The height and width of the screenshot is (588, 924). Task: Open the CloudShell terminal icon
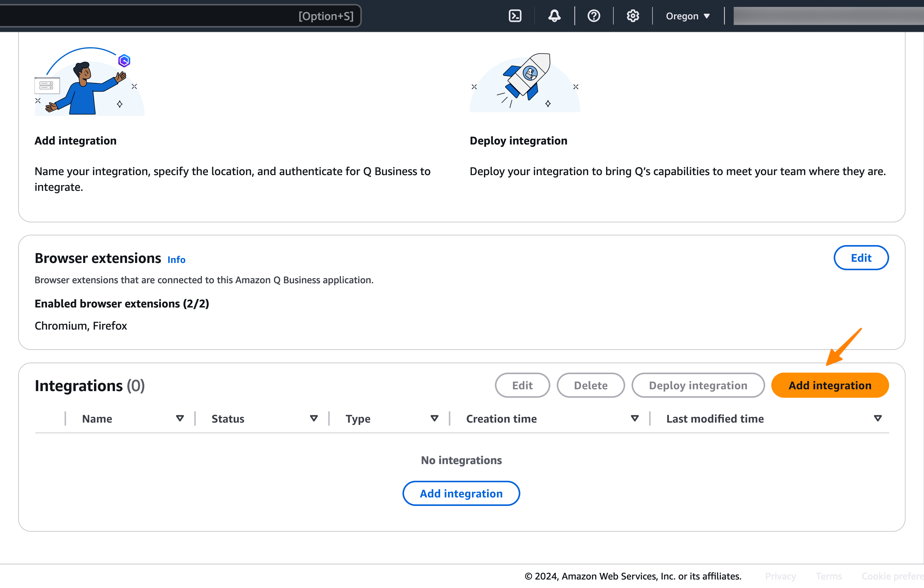[515, 16]
